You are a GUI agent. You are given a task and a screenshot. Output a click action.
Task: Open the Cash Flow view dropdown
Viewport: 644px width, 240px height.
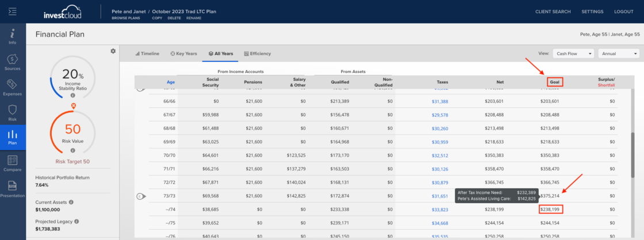573,53
